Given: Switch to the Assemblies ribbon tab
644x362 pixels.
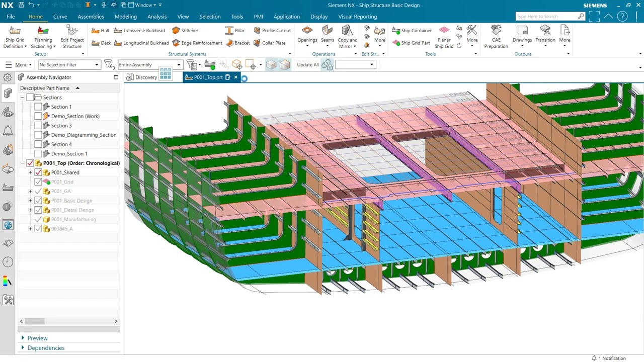Looking at the screenshot, I should pos(91,17).
